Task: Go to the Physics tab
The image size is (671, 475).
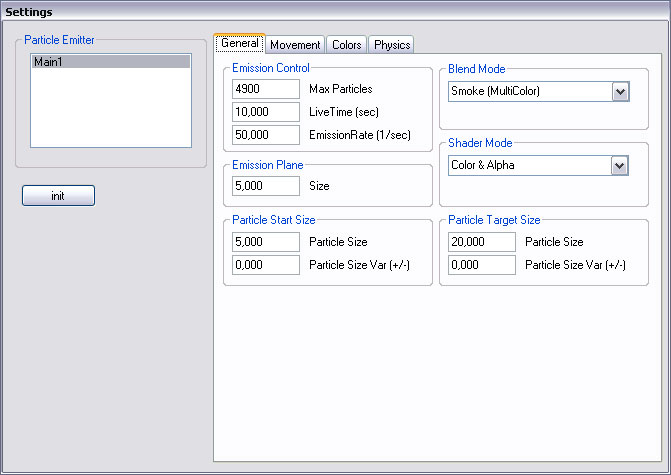Action: tap(392, 44)
